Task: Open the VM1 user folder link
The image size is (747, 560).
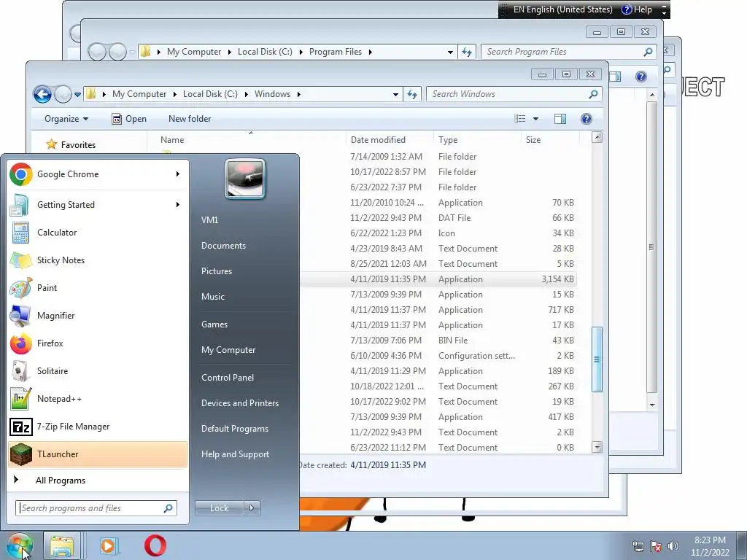Action: [209, 220]
